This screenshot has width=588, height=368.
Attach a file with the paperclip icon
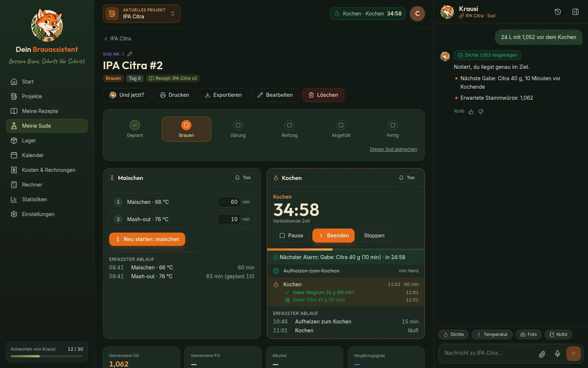(542, 354)
